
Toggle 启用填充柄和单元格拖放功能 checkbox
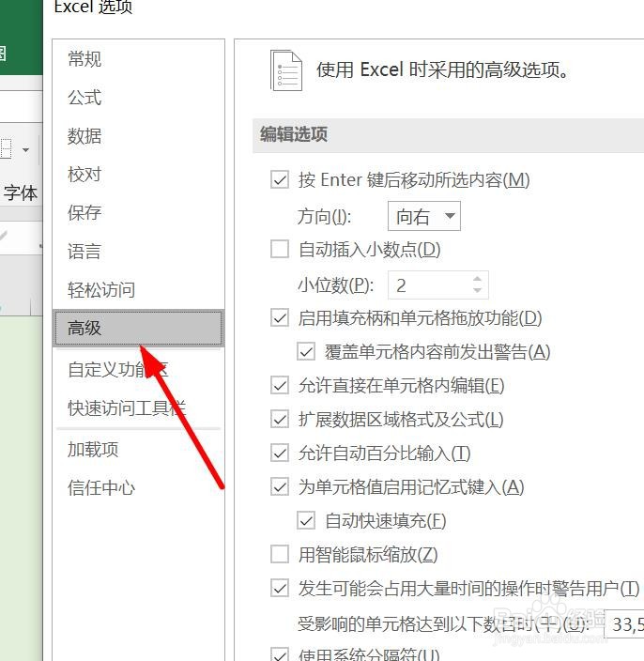(x=280, y=318)
